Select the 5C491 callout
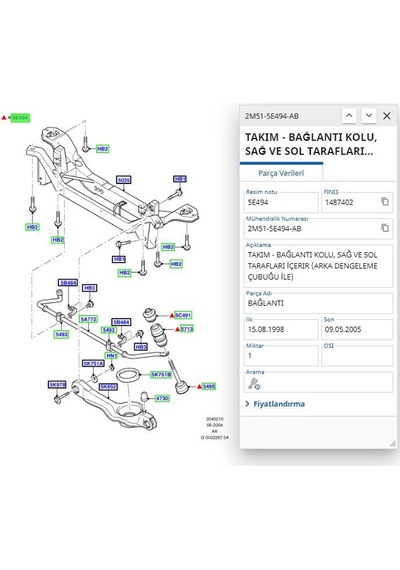Viewport: 400px width, 570px height. (x=183, y=315)
